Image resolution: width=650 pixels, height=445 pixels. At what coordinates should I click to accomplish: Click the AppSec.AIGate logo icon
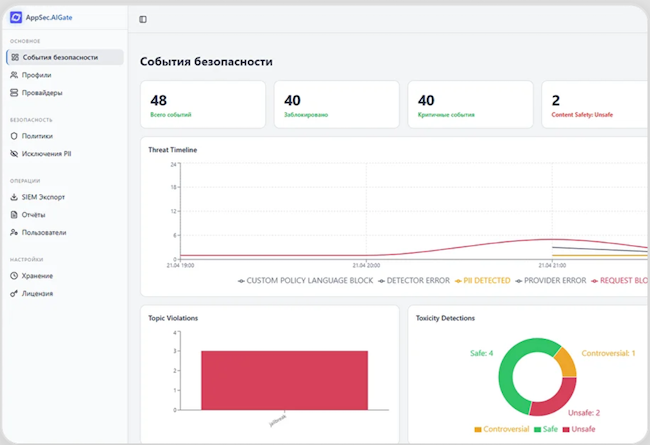[x=16, y=17]
